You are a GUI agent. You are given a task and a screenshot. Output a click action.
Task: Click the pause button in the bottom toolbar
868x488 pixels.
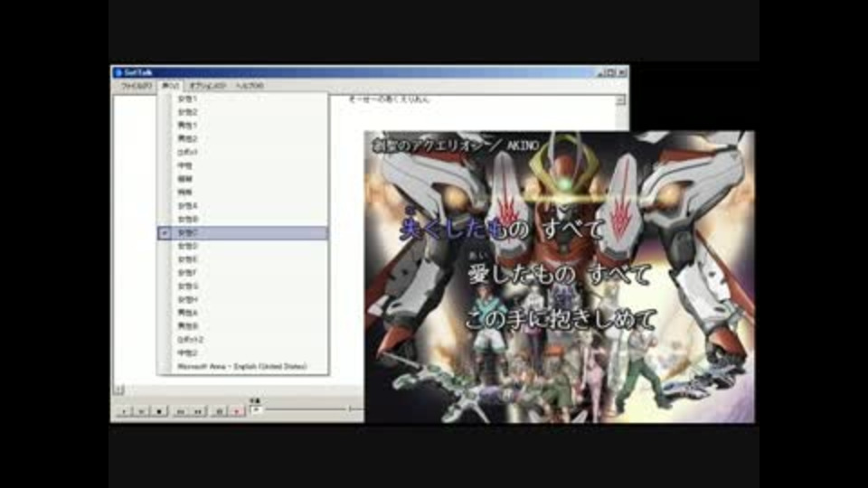(x=142, y=411)
